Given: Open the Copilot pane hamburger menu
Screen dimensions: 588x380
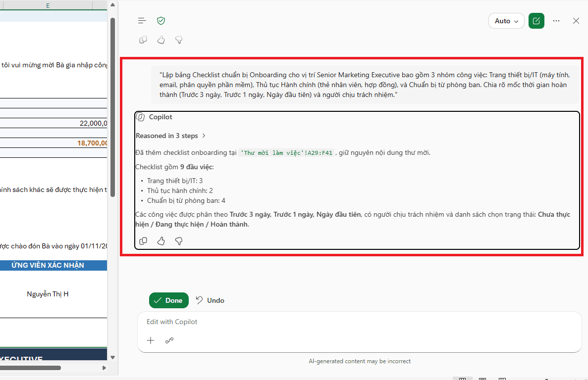Looking at the screenshot, I should 142,21.
